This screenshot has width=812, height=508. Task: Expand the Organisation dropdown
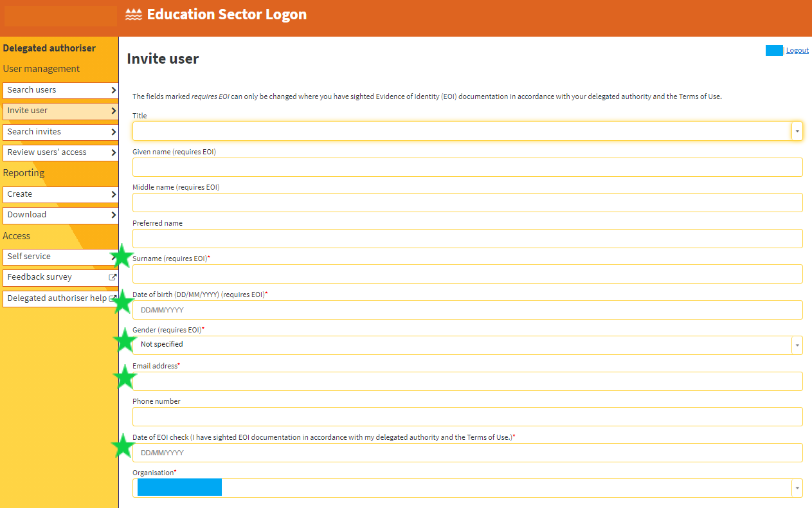[797, 487]
